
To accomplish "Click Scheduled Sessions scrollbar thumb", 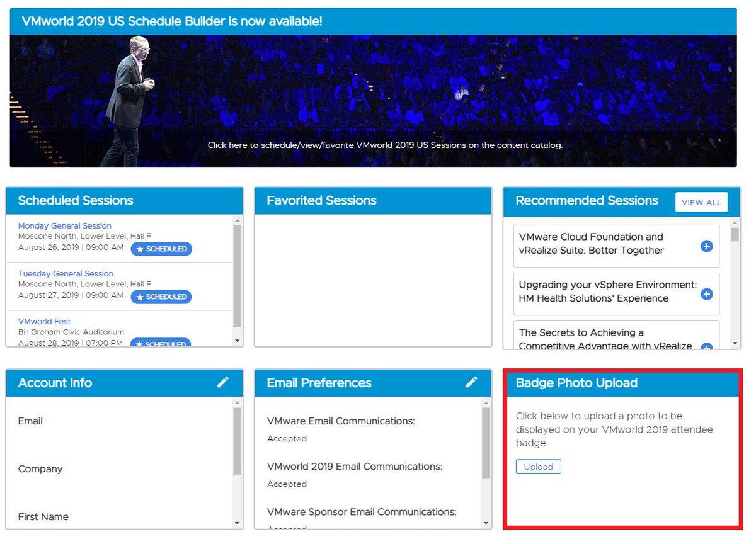I will pyautogui.click(x=238, y=275).
